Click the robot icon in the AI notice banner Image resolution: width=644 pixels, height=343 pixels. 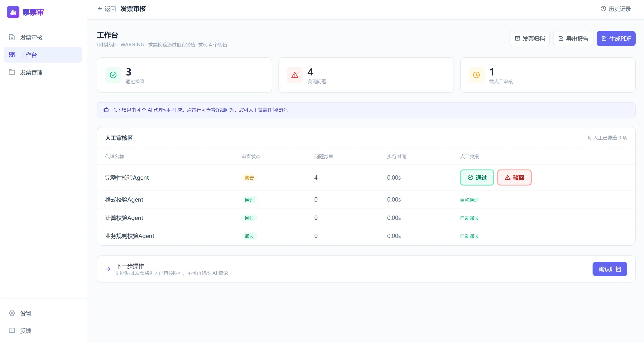pyautogui.click(x=106, y=110)
